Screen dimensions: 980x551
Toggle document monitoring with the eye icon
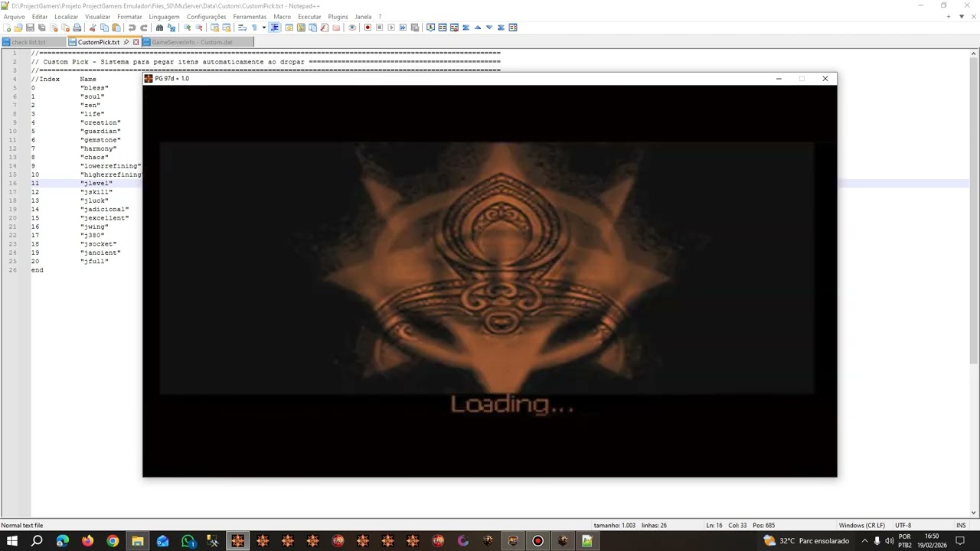352,28
